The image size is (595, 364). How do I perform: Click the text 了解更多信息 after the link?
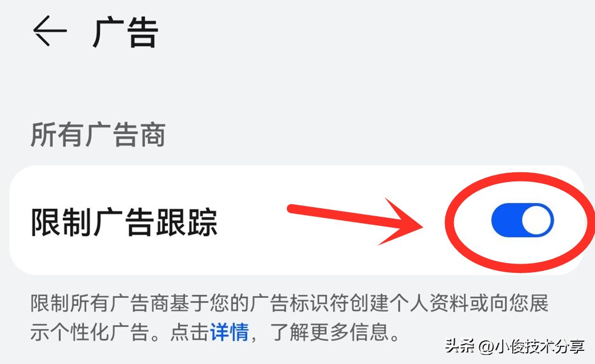pyautogui.click(x=329, y=333)
